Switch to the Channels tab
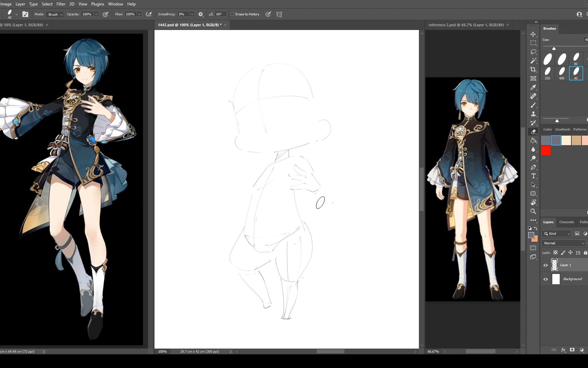Image resolution: width=588 pixels, height=368 pixels. 567,222
